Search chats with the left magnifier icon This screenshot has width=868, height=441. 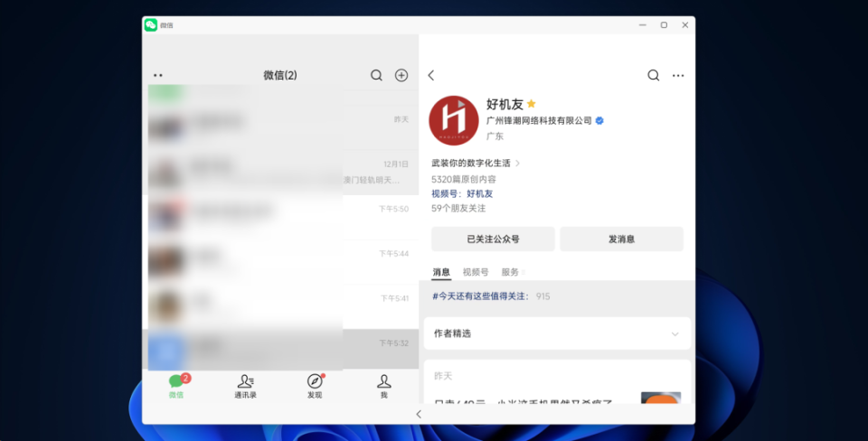tap(376, 75)
